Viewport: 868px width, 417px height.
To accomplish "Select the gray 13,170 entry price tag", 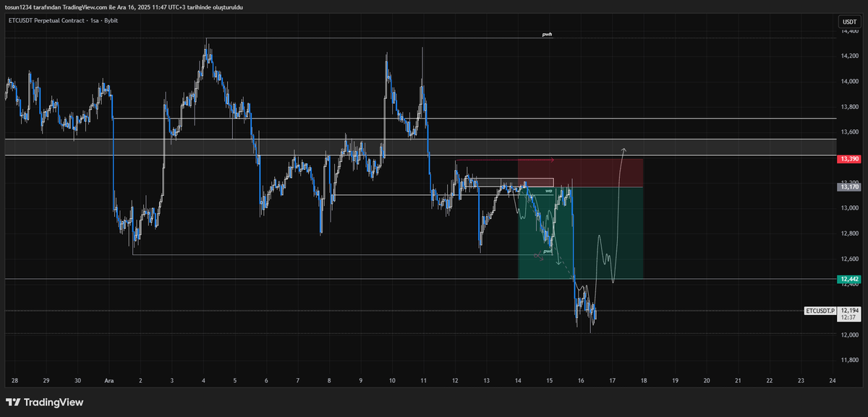I will click(x=848, y=186).
